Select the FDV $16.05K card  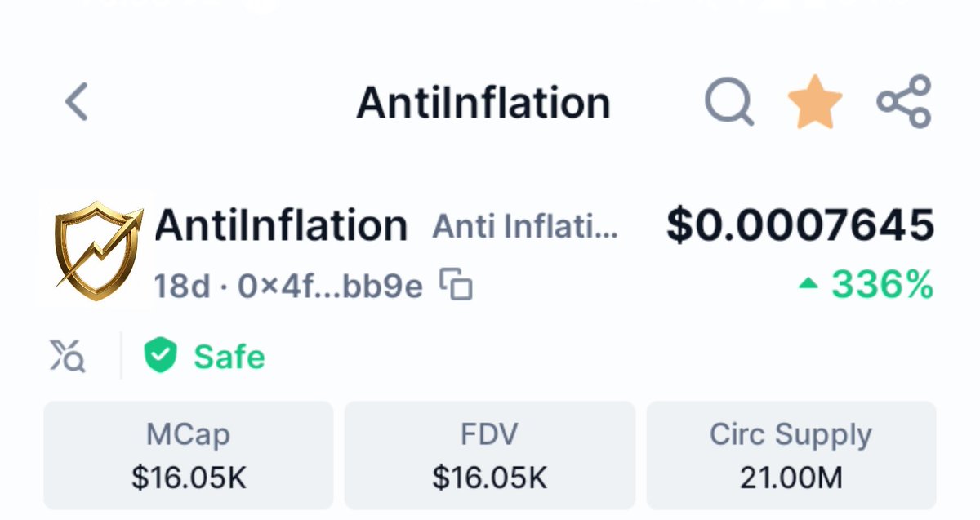[490, 455]
